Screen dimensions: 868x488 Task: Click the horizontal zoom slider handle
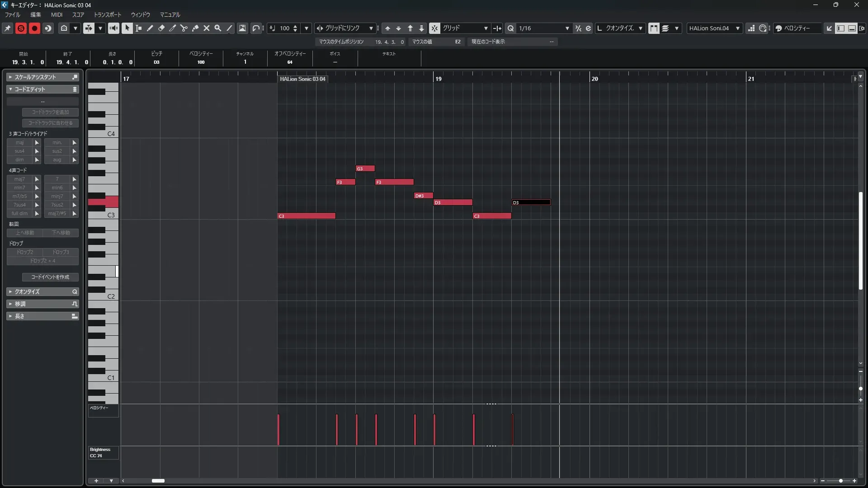(x=840, y=481)
